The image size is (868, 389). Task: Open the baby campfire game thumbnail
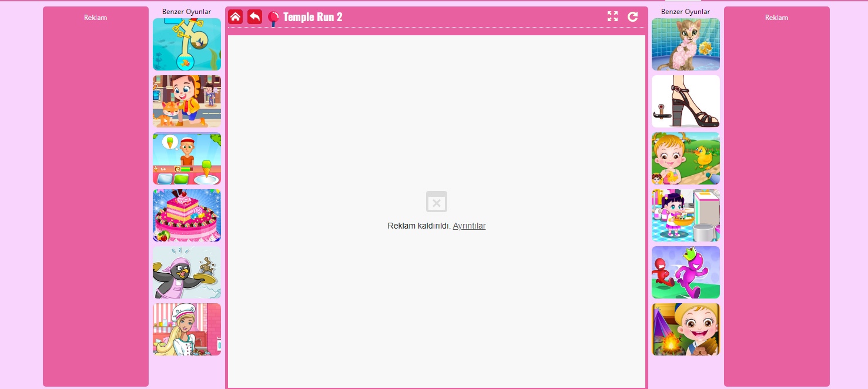pos(686,329)
